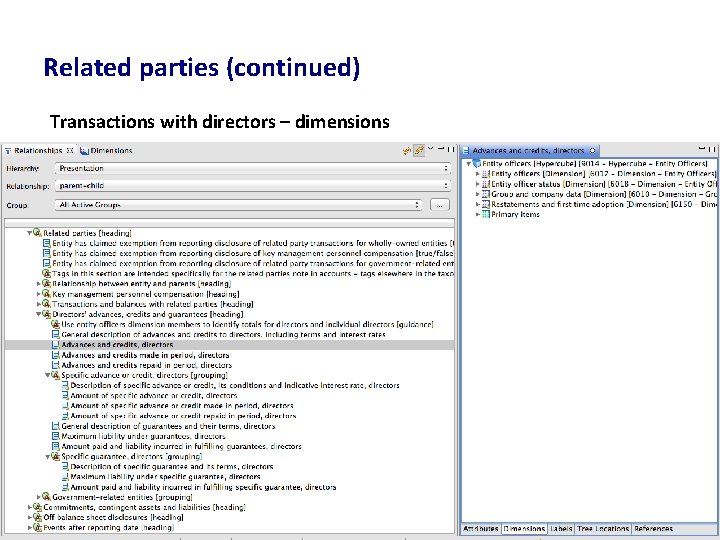
Task: Open the Hierarchy dropdown showing Presentation
Action: click(x=252, y=169)
